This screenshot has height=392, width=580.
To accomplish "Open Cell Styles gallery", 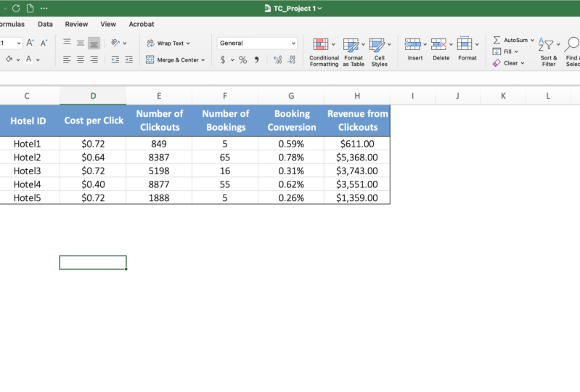I will point(380,52).
